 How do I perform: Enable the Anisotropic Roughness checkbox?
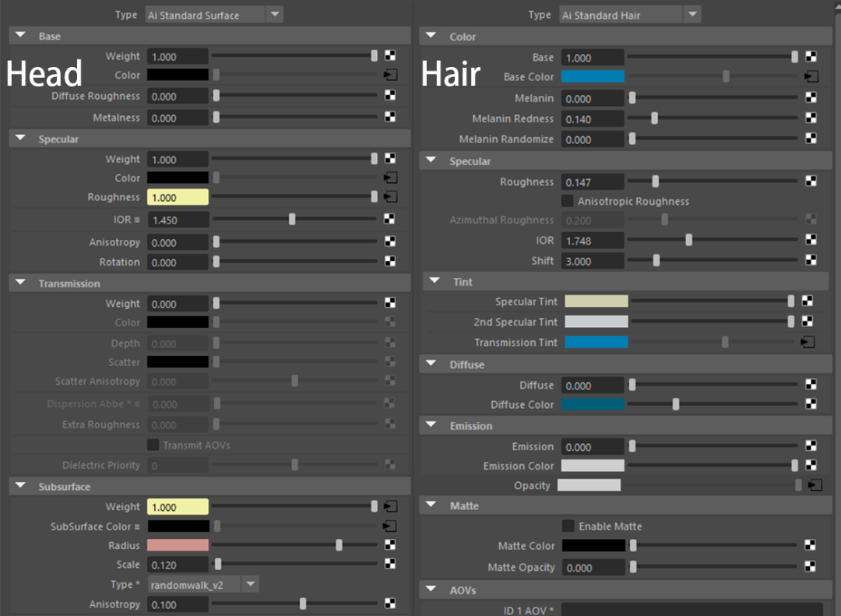coord(567,201)
